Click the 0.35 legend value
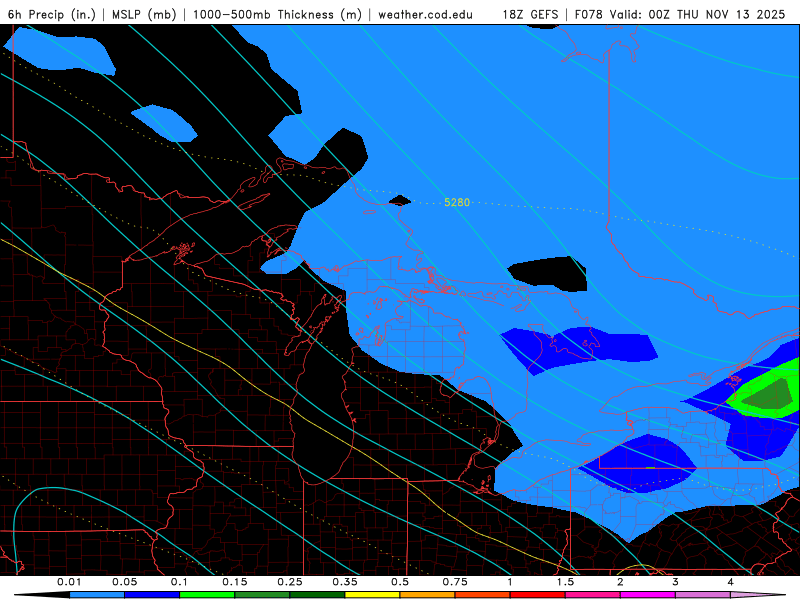 coord(345,582)
